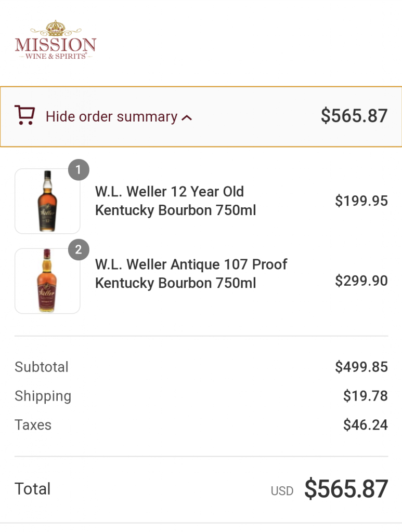
Task: Click the $499.85 subtotal amount
Action: (x=361, y=367)
